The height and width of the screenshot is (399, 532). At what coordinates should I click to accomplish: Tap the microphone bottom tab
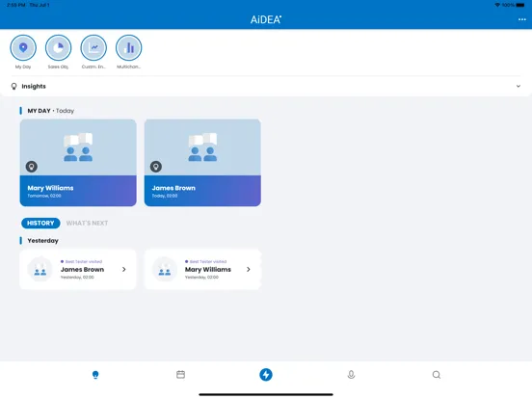coord(351,375)
